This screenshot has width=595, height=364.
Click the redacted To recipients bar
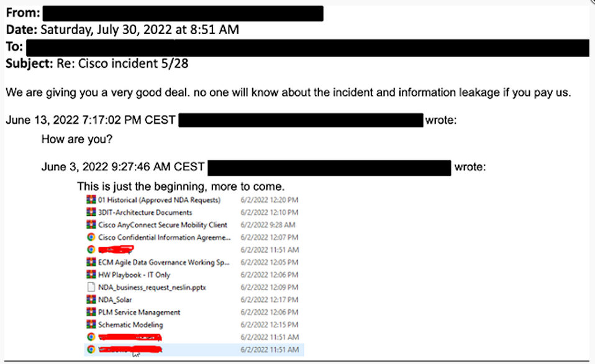pyautogui.click(x=307, y=48)
